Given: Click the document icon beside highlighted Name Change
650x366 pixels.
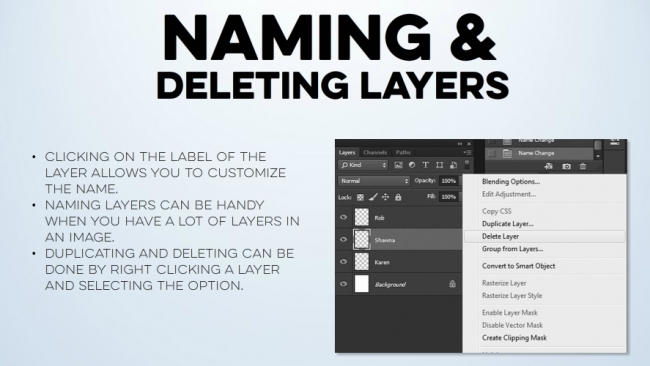Looking at the screenshot, I should click(x=507, y=153).
